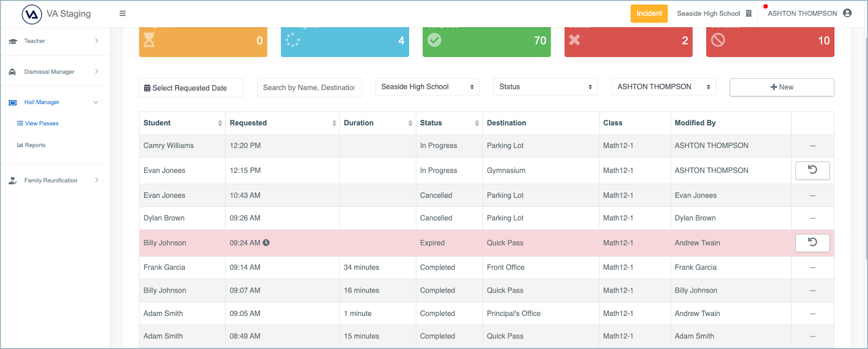Open the user profile avatar icon
The width and height of the screenshot is (868, 349).
(847, 13)
